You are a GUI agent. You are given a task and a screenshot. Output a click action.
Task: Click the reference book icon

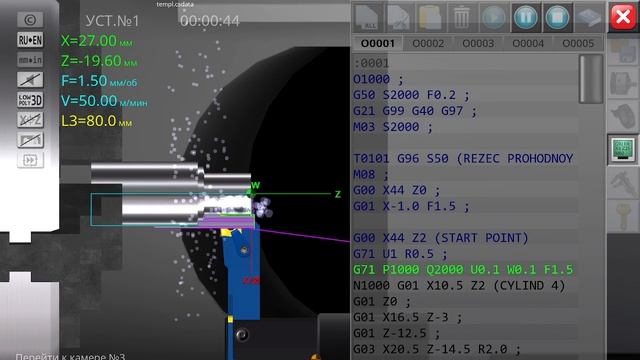point(589,18)
